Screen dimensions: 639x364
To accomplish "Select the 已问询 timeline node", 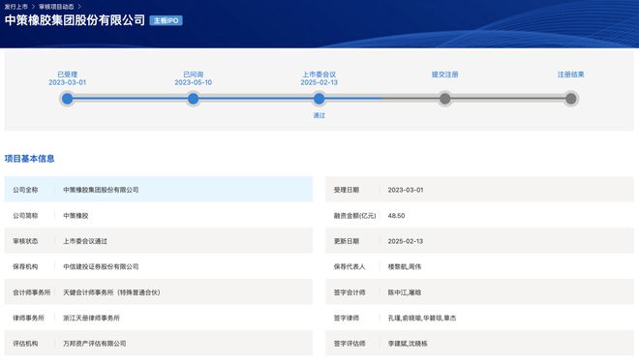I will coord(194,99).
